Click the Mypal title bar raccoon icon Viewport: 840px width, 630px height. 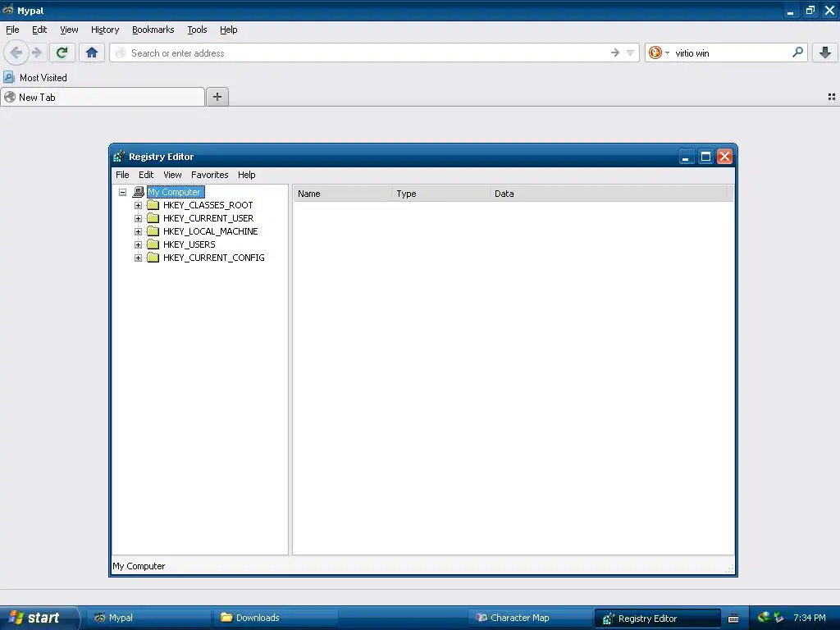[x=8, y=10]
